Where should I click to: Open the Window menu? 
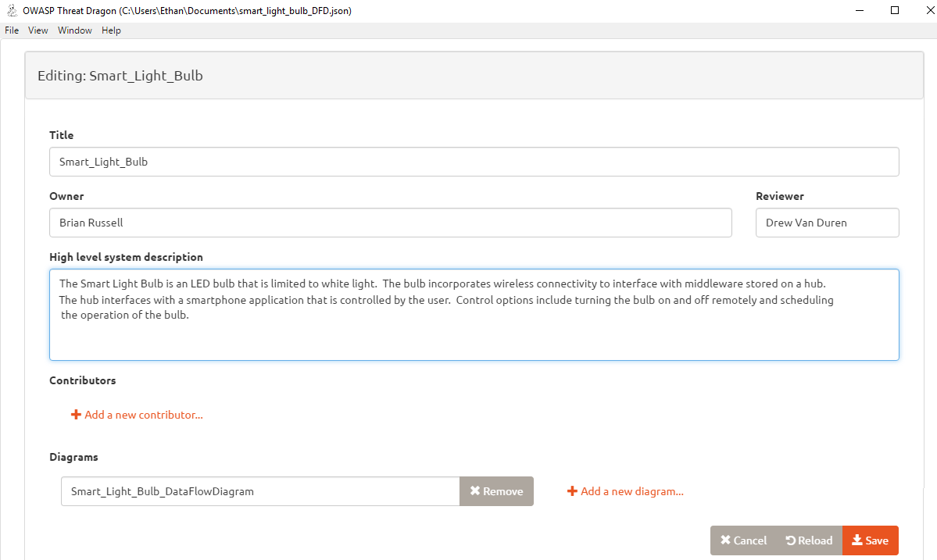point(75,30)
